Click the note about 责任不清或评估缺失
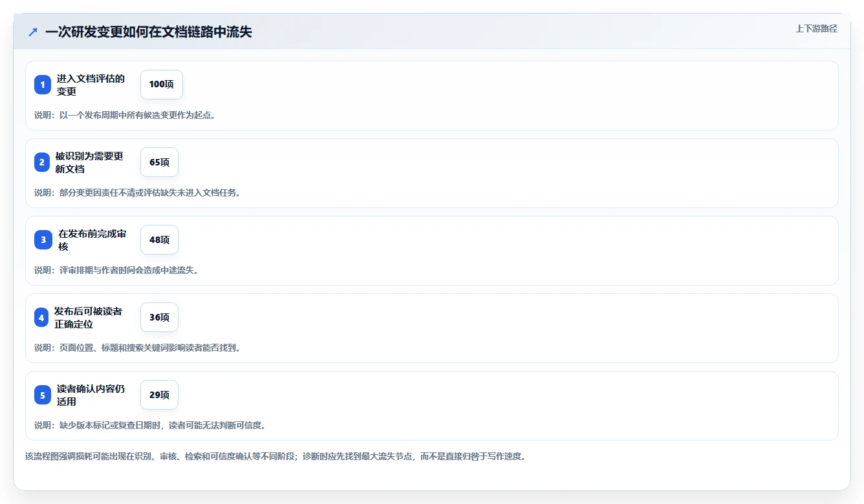864x504 pixels. (138, 193)
